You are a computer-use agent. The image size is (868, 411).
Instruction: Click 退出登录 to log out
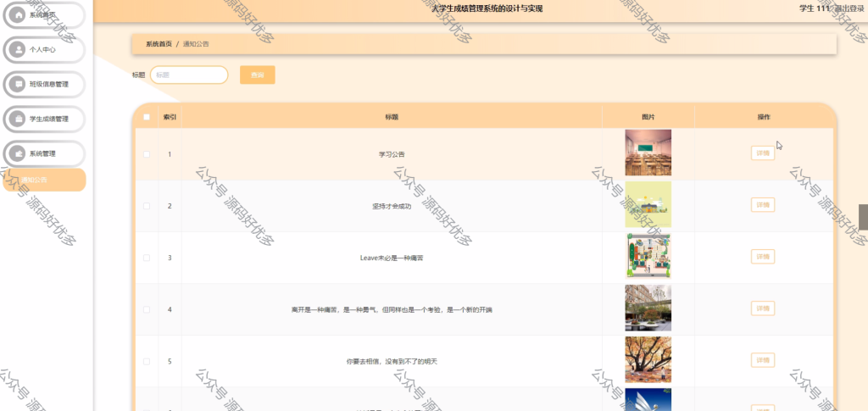tap(850, 8)
